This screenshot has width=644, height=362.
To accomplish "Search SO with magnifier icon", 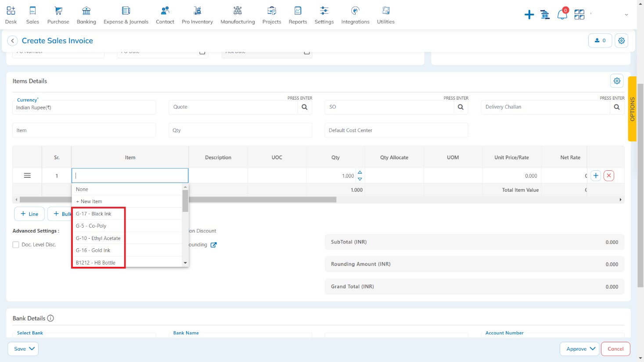I will pos(461,107).
